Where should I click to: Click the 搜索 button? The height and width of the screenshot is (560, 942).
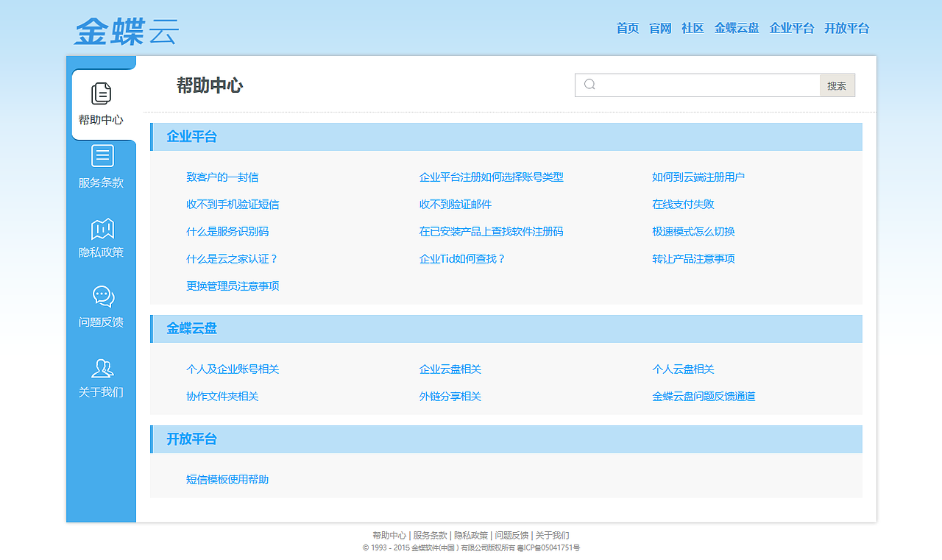[837, 85]
